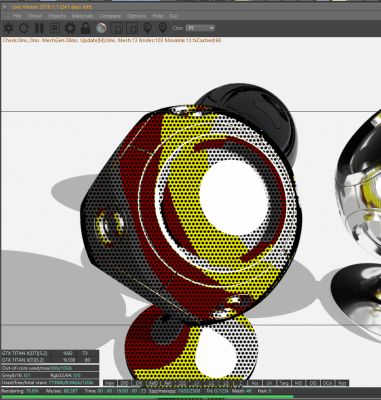The height and width of the screenshot is (400, 381).
Task: Select the Pos pass button
Action: click(255, 383)
